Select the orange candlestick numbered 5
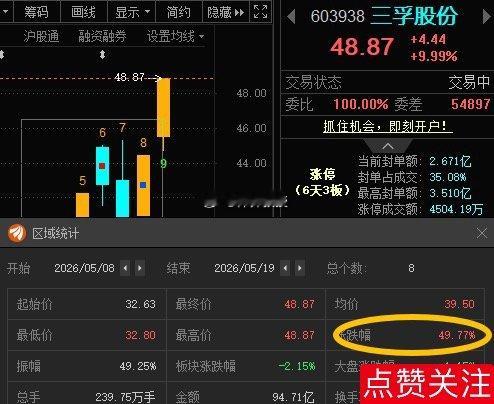 [82, 205]
